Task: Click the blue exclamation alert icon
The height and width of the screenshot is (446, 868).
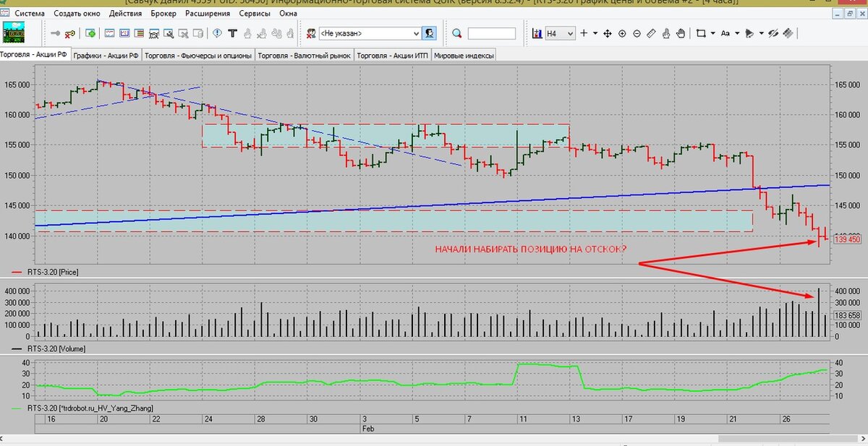Action: coord(218,33)
